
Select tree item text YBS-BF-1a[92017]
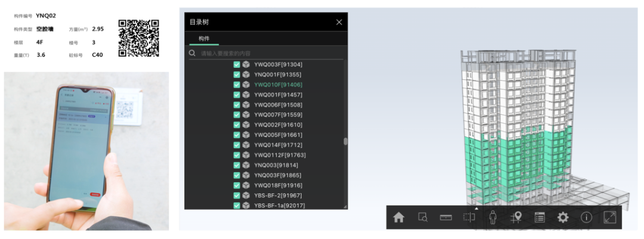279,206
